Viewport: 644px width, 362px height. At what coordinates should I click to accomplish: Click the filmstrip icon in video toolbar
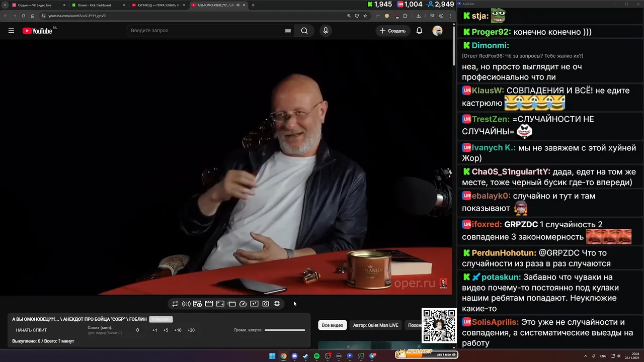click(231, 304)
